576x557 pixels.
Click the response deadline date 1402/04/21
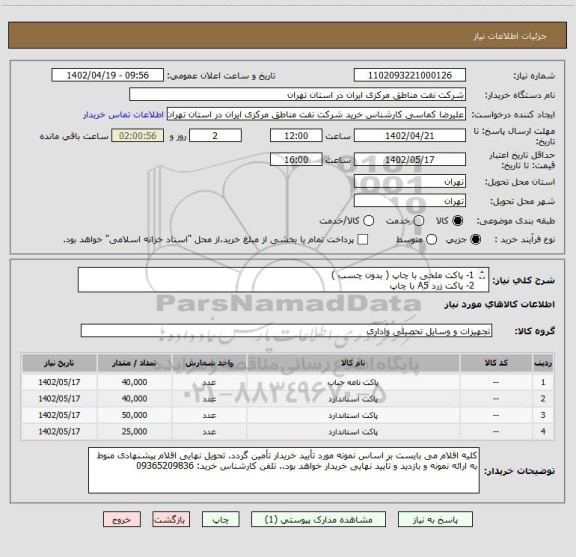(x=410, y=136)
